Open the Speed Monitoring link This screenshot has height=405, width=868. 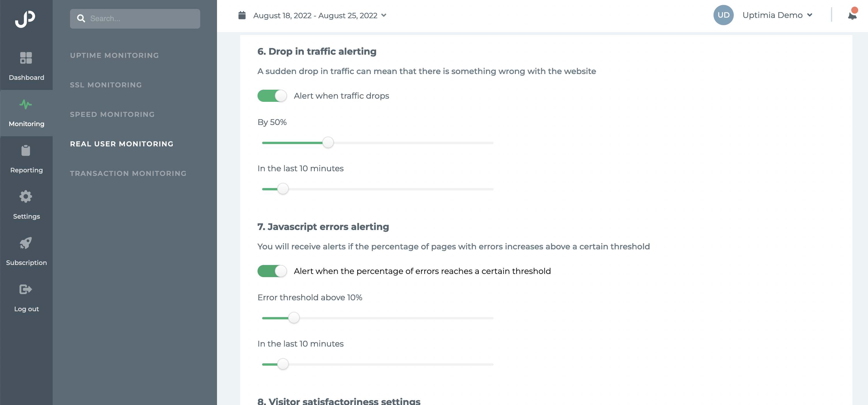tap(112, 115)
